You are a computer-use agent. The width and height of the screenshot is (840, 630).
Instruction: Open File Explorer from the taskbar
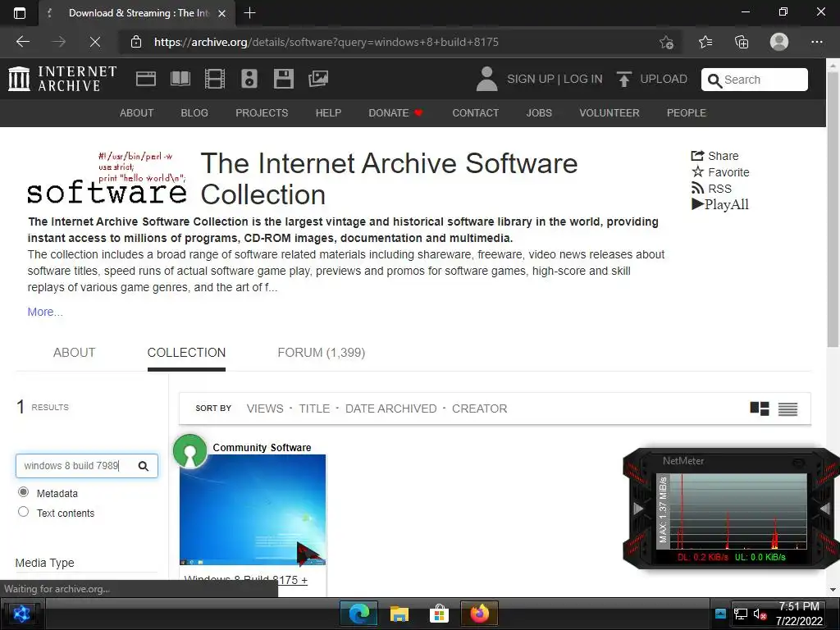pyautogui.click(x=399, y=614)
